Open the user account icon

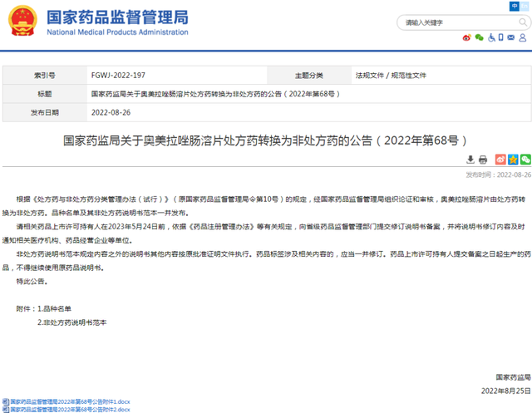click(523, 37)
